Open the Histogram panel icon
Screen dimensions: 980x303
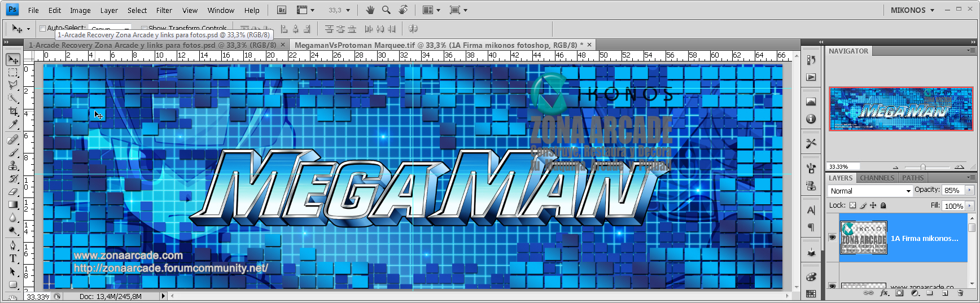pyautogui.click(x=811, y=102)
